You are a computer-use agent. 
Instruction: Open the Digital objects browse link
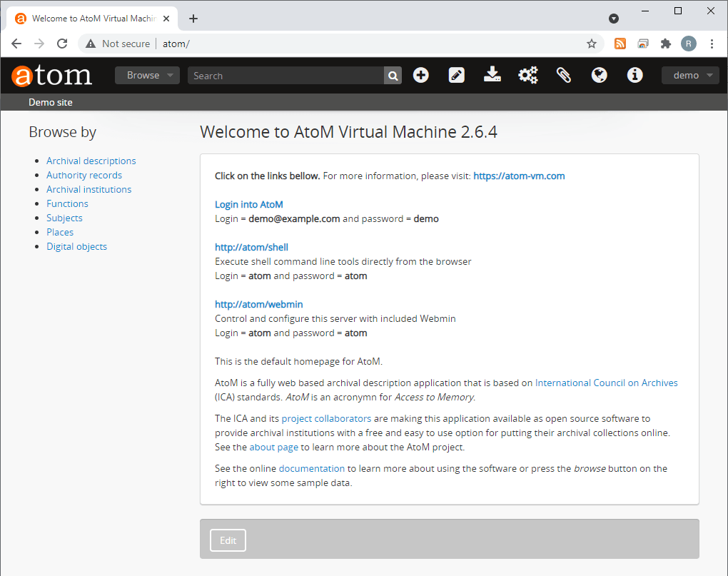(76, 246)
